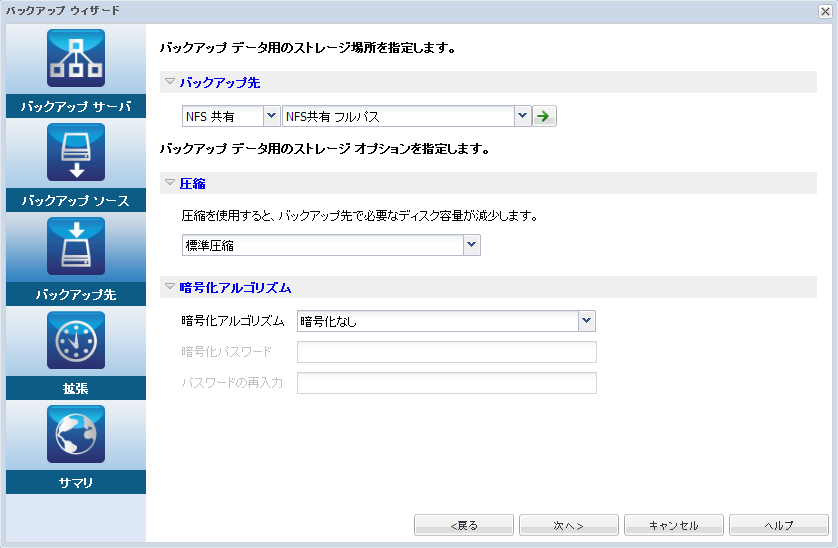The width and height of the screenshot is (838, 548).
Task: Open the 標準圧縮 compression dropdown
Action: point(471,245)
